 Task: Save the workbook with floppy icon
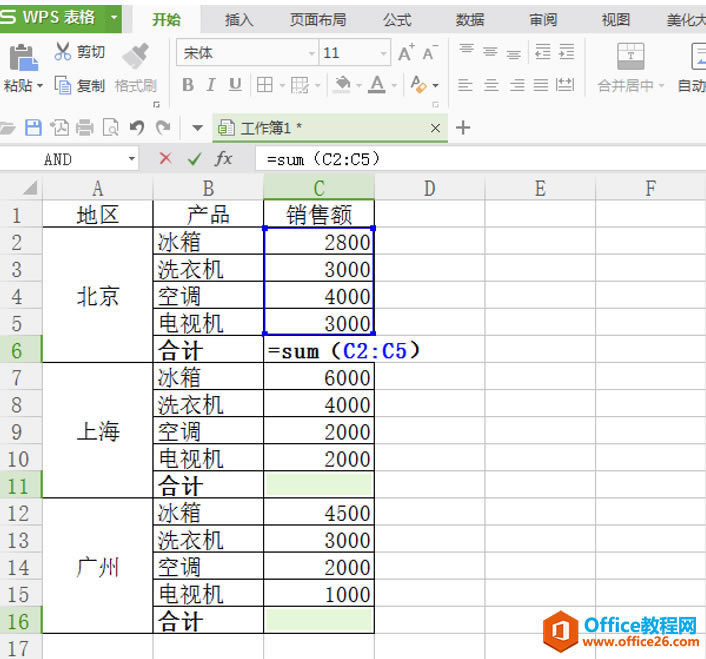33,128
